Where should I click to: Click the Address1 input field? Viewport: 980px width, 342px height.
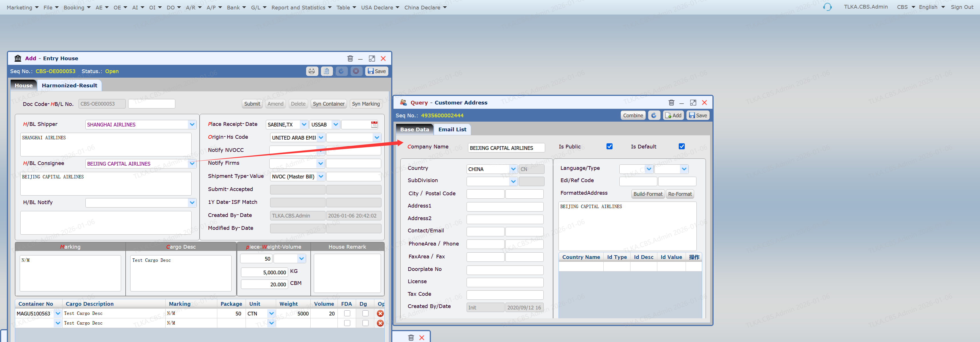tap(505, 207)
